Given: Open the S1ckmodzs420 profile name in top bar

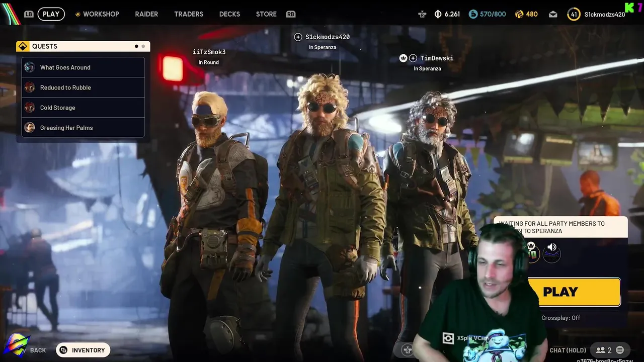Looking at the screenshot, I should click(x=605, y=15).
